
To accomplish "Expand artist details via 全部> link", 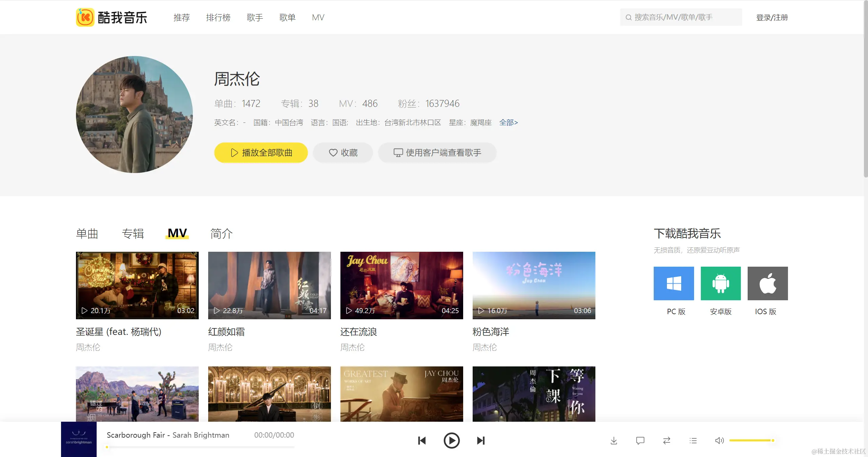I will (x=508, y=122).
